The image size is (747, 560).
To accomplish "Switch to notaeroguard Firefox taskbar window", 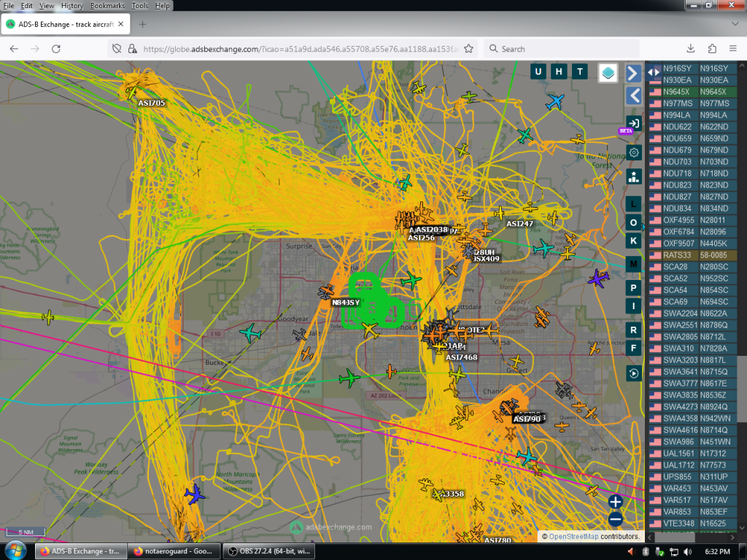I will tap(174, 551).
